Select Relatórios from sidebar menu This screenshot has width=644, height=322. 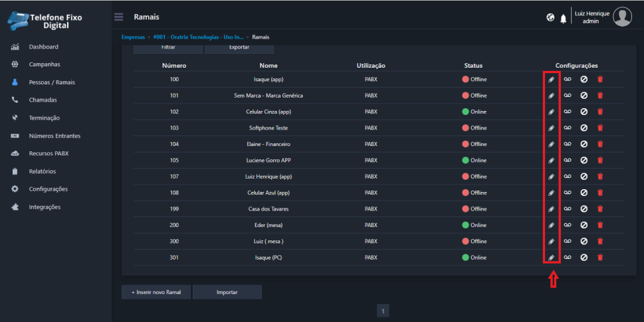pyautogui.click(x=43, y=171)
